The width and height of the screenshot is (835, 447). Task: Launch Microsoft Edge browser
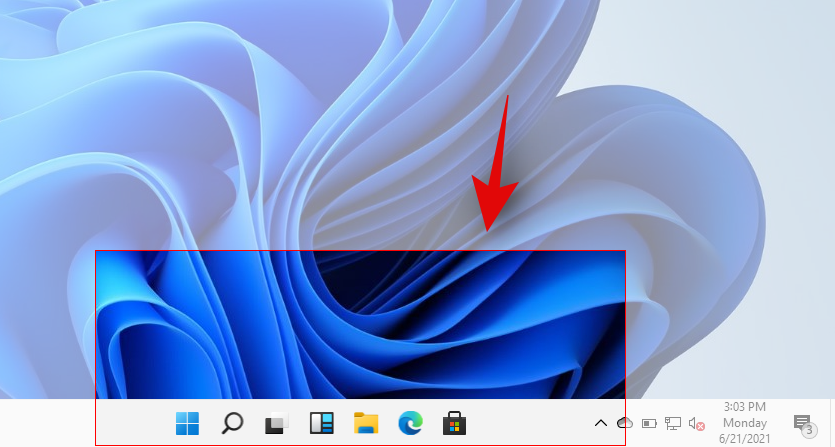pyautogui.click(x=411, y=424)
